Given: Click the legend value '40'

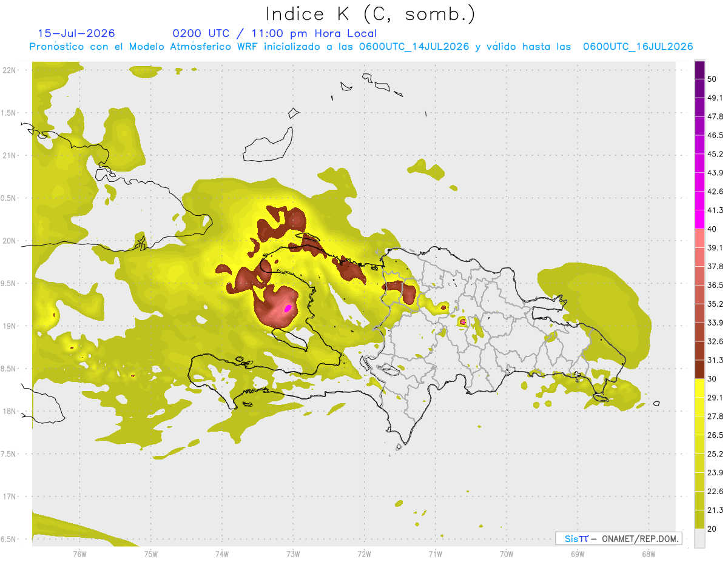Looking at the screenshot, I should (x=713, y=229).
